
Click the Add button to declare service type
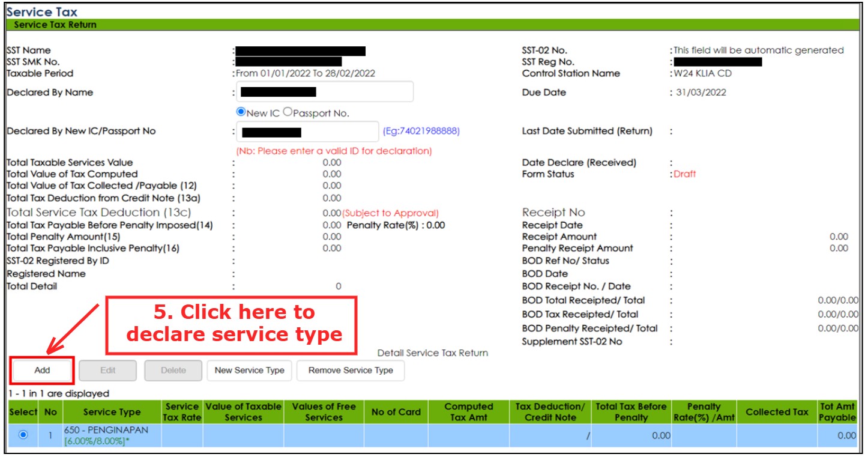point(42,371)
